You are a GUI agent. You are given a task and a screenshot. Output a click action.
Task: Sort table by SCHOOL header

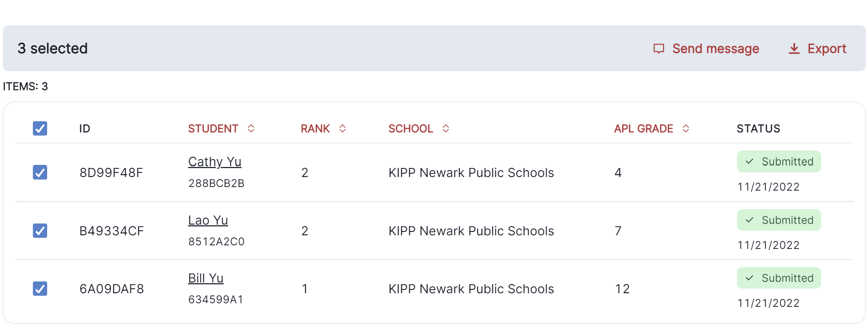pos(410,128)
